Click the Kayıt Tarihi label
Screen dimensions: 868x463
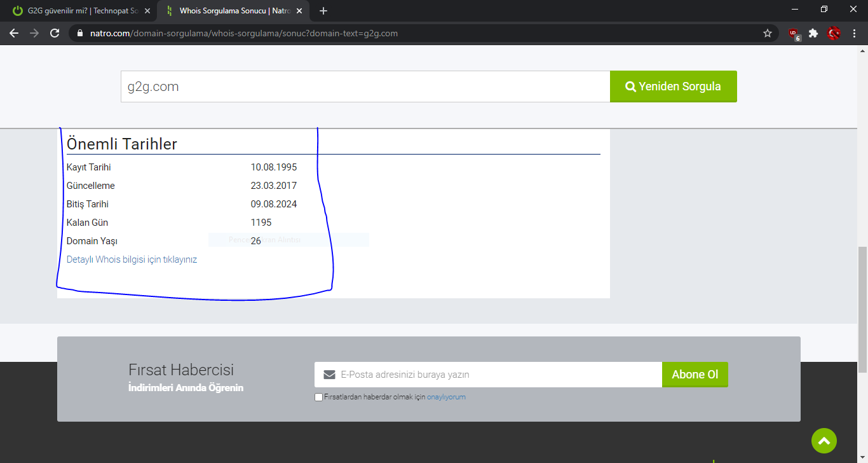[89, 167]
